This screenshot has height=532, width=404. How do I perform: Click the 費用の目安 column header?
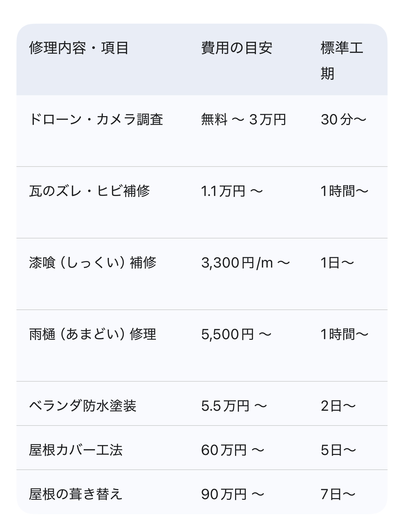pos(236,48)
